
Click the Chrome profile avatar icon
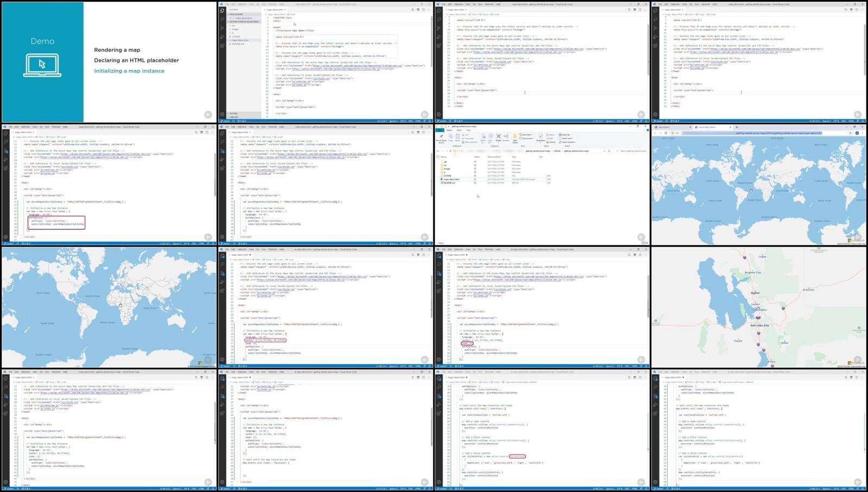coord(857,133)
